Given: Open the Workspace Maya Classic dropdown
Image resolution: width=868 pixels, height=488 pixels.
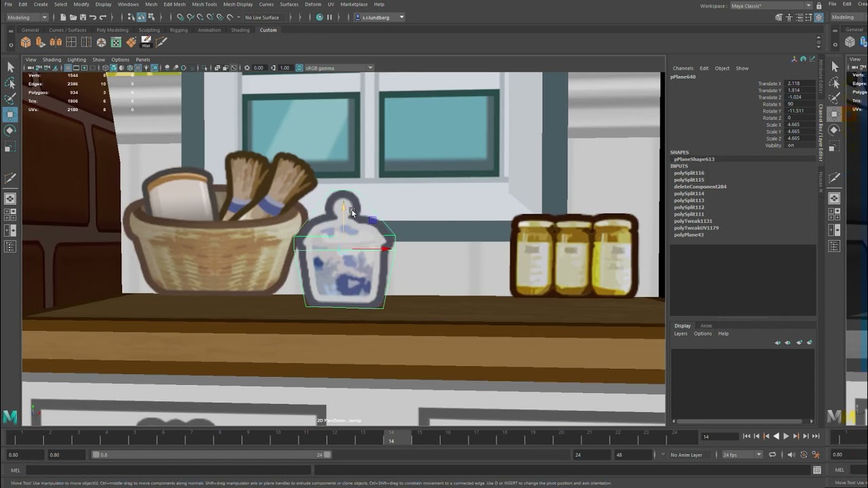Looking at the screenshot, I should pyautogui.click(x=770, y=5).
